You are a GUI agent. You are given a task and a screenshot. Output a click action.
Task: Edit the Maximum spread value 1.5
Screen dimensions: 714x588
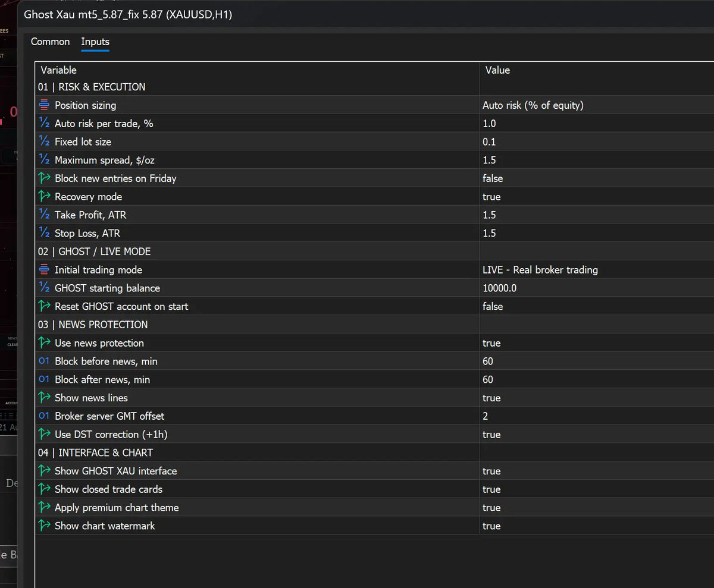click(x=597, y=160)
